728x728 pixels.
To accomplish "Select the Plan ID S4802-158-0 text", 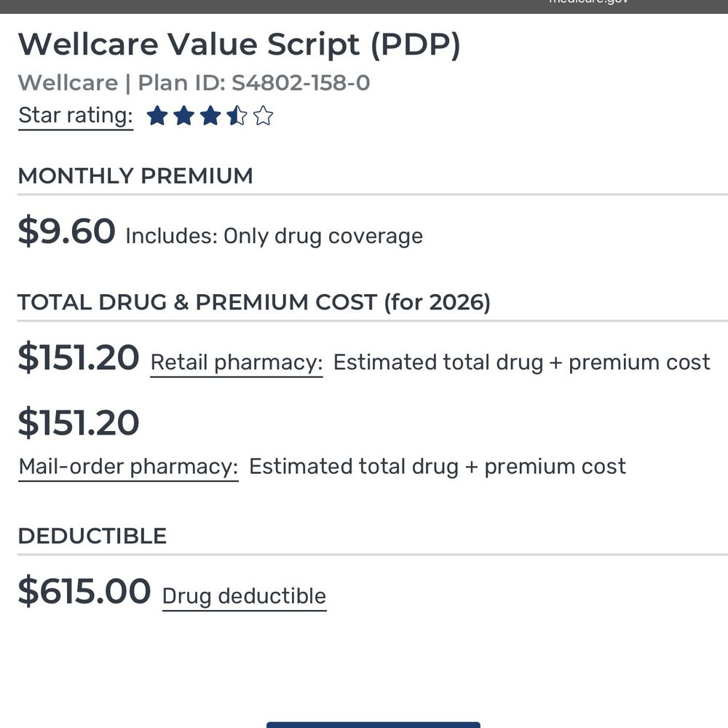I will click(194, 83).
